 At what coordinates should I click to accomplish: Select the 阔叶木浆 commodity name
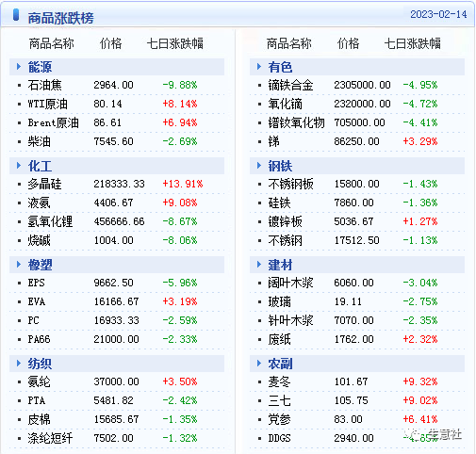(x=290, y=283)
